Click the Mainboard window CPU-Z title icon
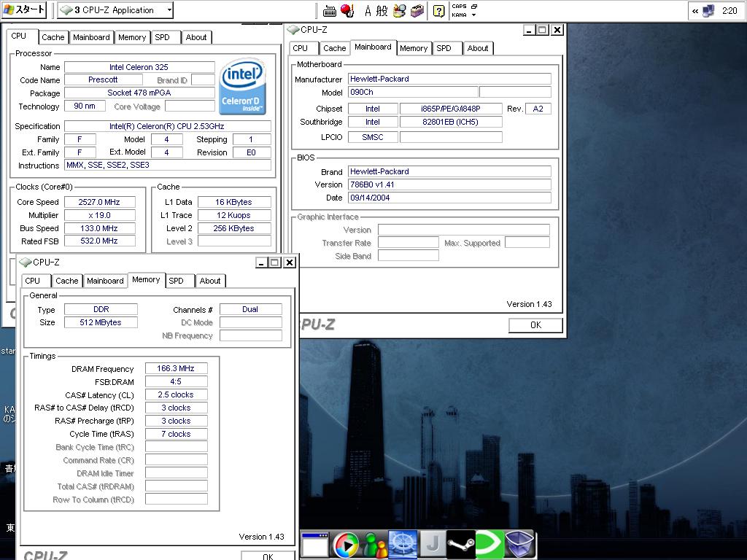The height and width of the screenshot is (560, 747). pyautogui.click(x=293, y=30)
